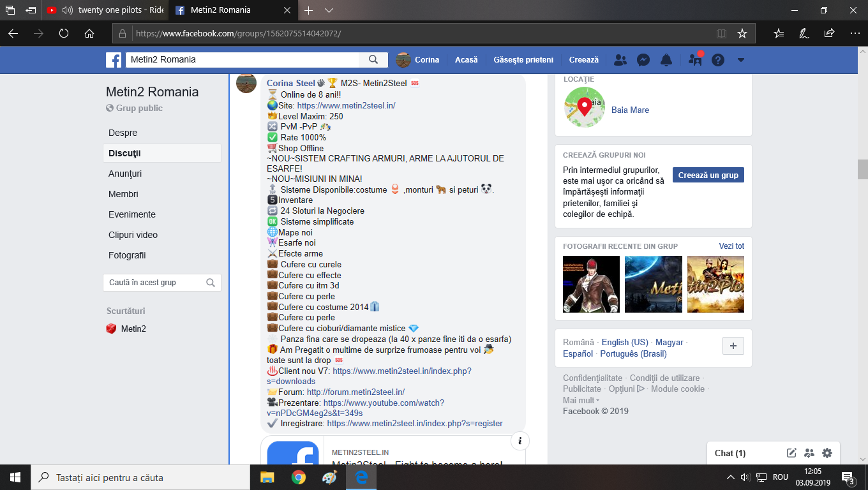Screen dimensions: 868x490
Task: Open Chrome from the taskbar
Action: pyautogui.click(x=298, y=477)
